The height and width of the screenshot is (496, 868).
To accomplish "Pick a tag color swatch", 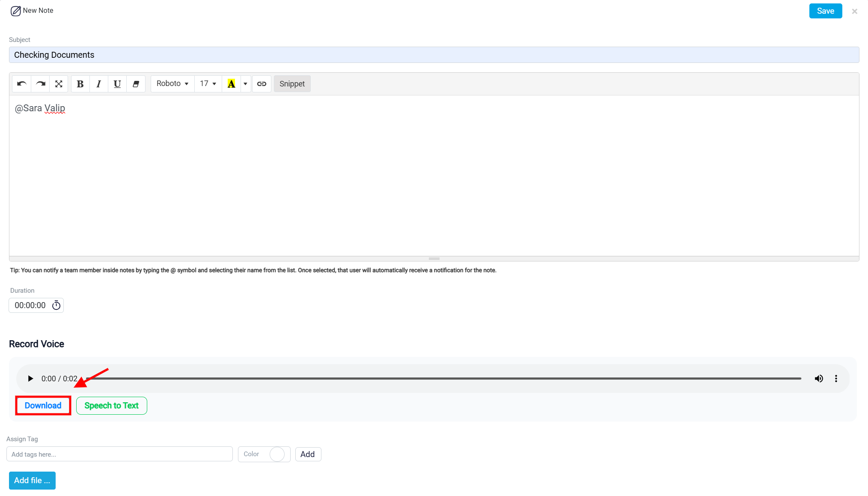I will 277,454.
